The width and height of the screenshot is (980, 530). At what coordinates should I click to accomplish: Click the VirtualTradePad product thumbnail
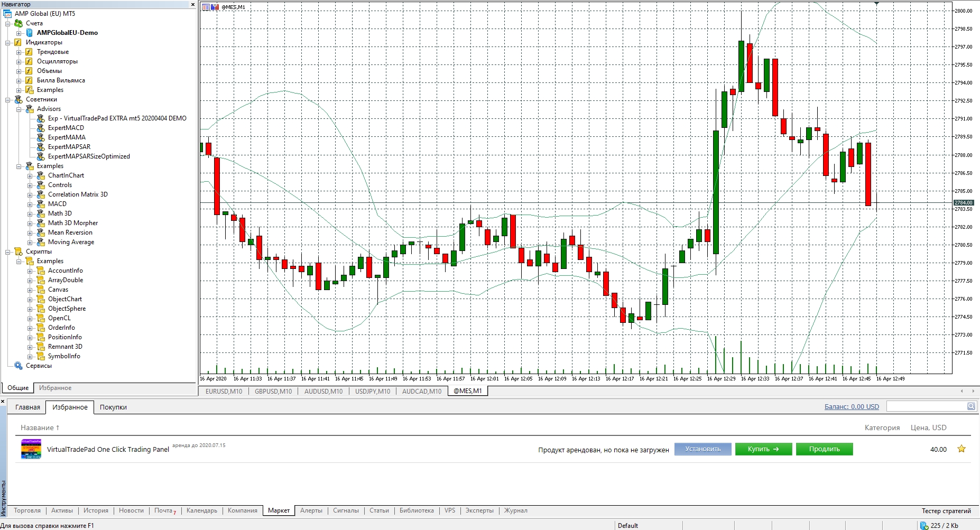[31, 449]
